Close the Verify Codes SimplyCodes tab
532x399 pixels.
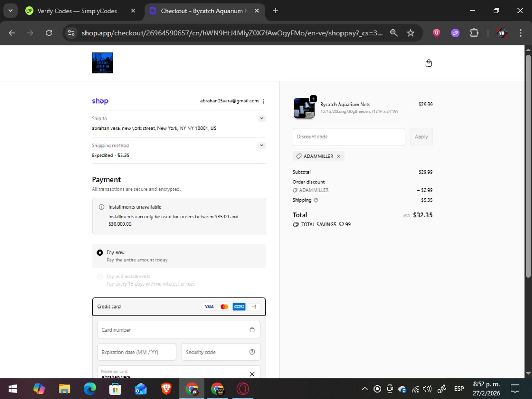(133, 11)
